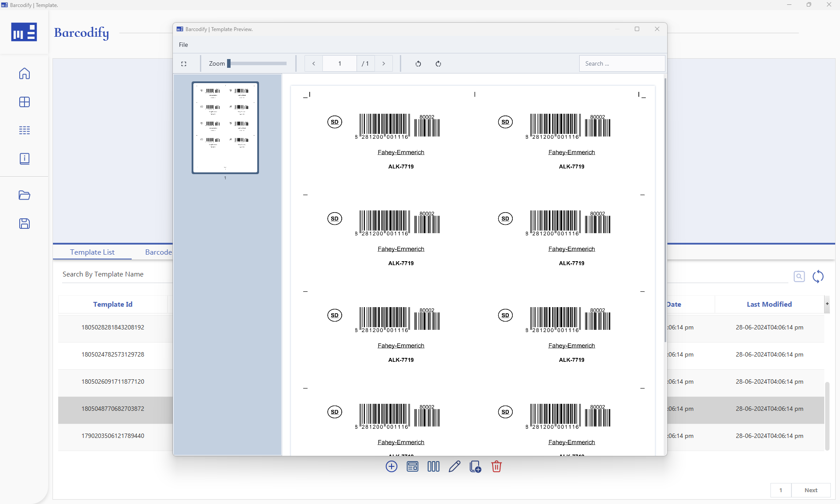This screenshot has height=504, width=840.
Task: Add a new template with the plus icon
Action: tap(391, 467)
